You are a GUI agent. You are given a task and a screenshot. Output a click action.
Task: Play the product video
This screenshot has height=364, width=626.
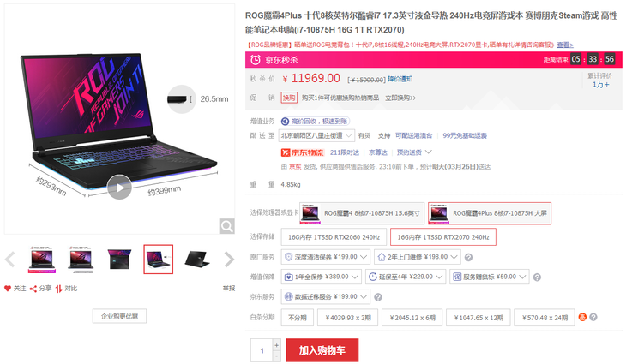(119, 187)
